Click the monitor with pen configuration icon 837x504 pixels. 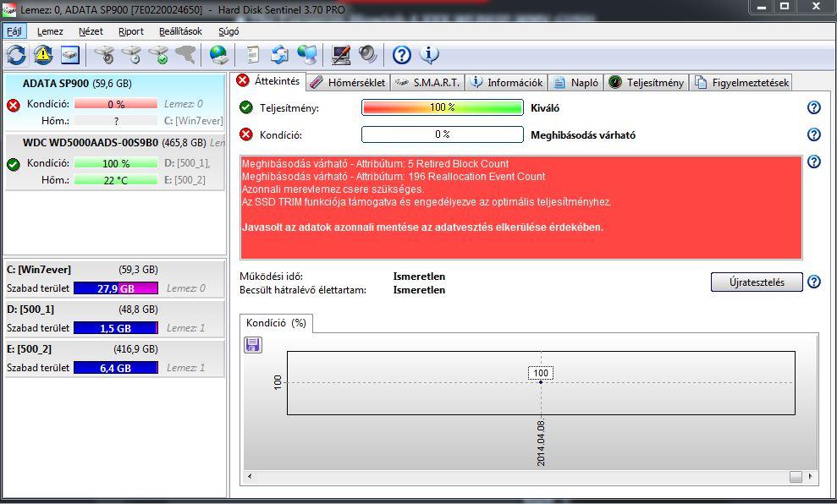tap(340, 54)
